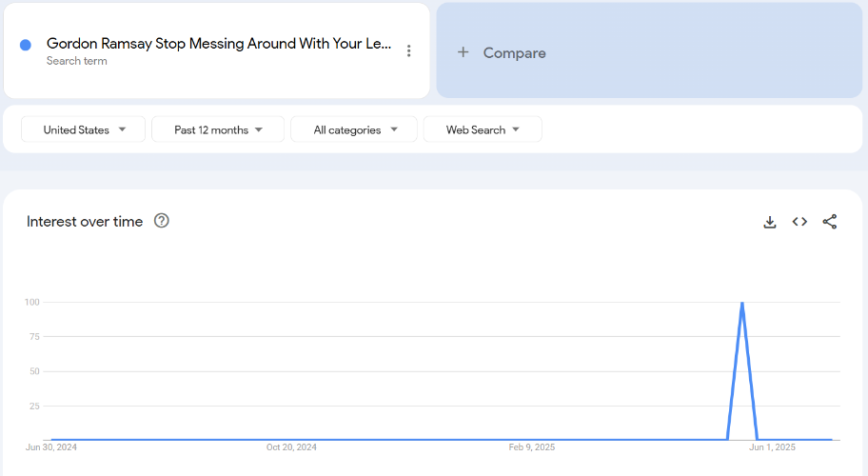Image resolution: width=868 pixels, height=476 pixels.
Task: Click the 'Search term' subtitle label
Action: (x=76, y=61)
